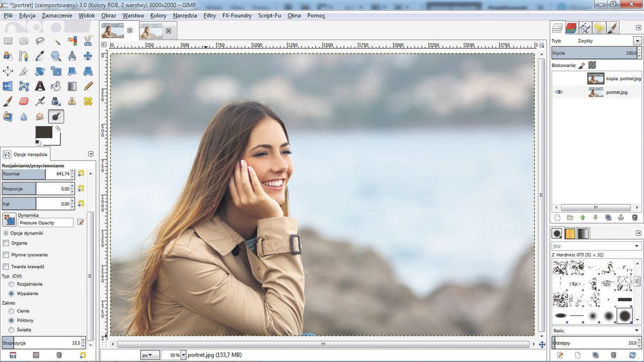
Task: Open the Warstwa menu
Action: [133, 16]
